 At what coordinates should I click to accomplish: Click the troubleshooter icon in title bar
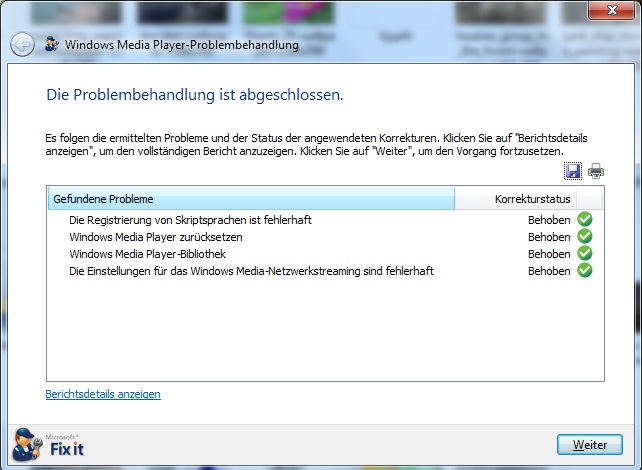pyautogui.click(x=52, y=44)
